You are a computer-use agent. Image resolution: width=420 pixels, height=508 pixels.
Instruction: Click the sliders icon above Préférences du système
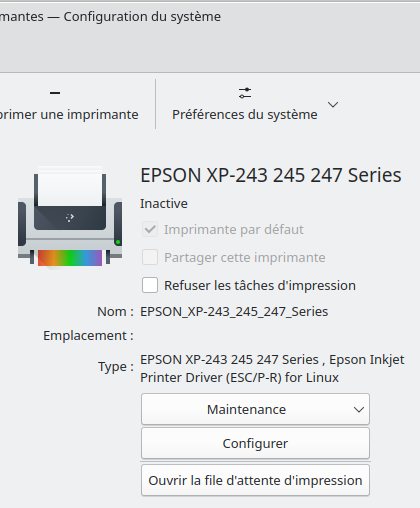pos(245,93)
